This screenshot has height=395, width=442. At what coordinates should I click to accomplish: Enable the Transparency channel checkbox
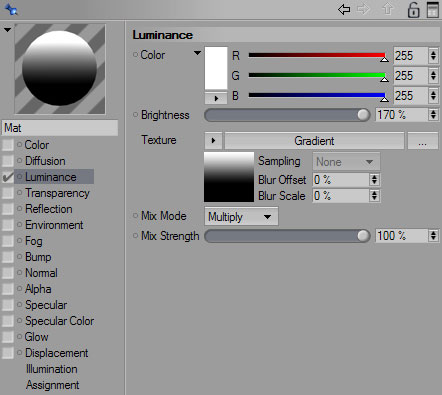pos(8,193)
